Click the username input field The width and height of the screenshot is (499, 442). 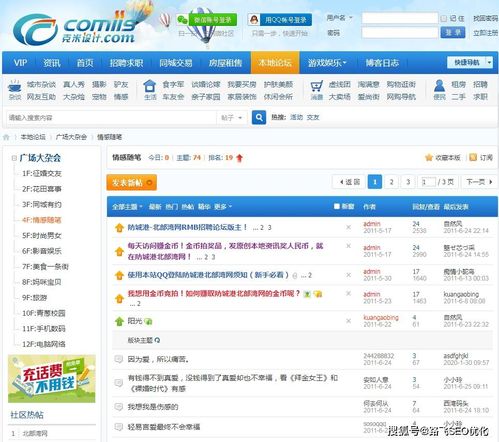coord(400,18)
